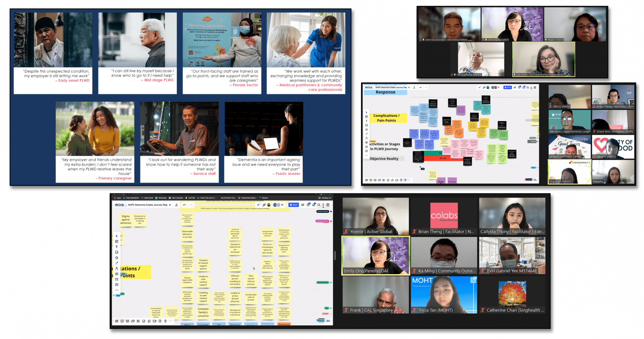644x339 pixels.
Task: Activate connection line tool in browser Miro window
Action: 117,263
